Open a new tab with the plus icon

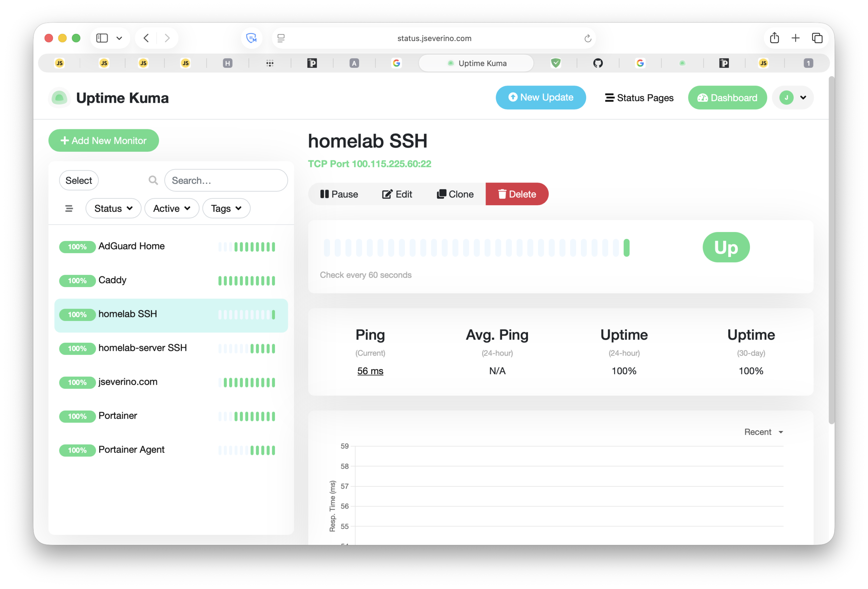795,38
